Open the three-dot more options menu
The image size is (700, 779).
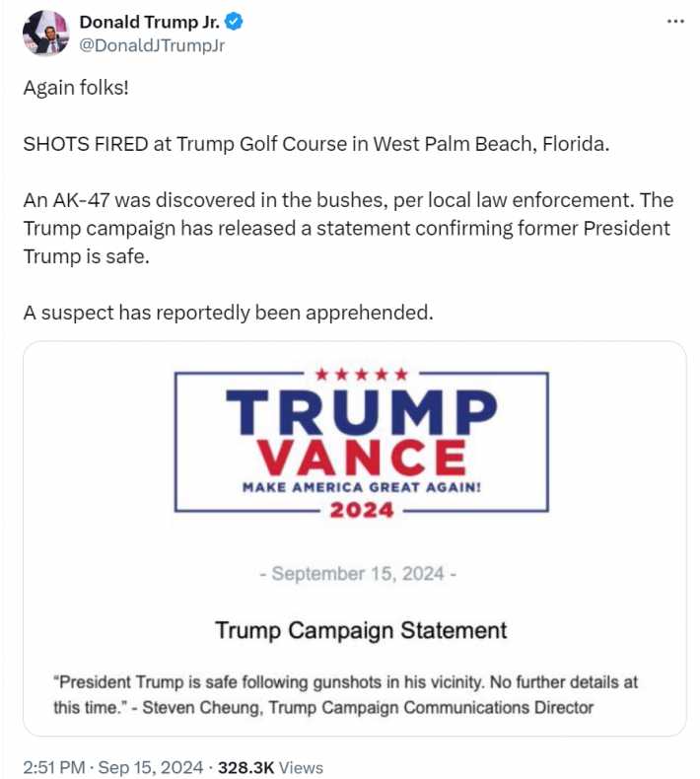tap(675, 22)
